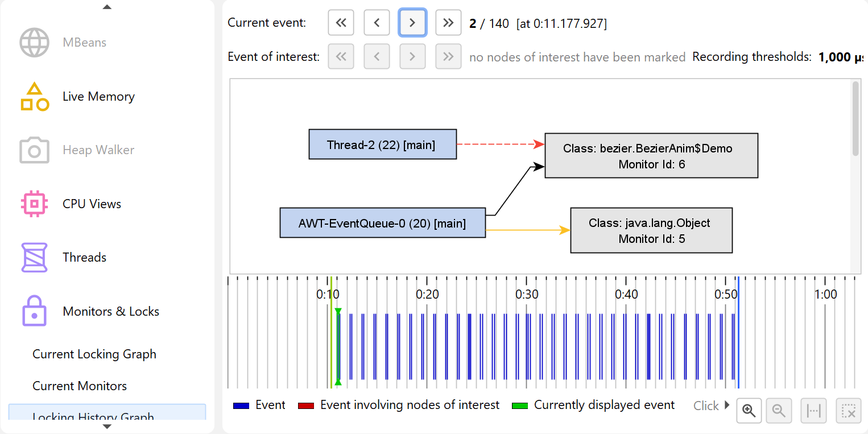Jump to the last current event
This screenshot has height=434, width=868.
tap(448, 23)
